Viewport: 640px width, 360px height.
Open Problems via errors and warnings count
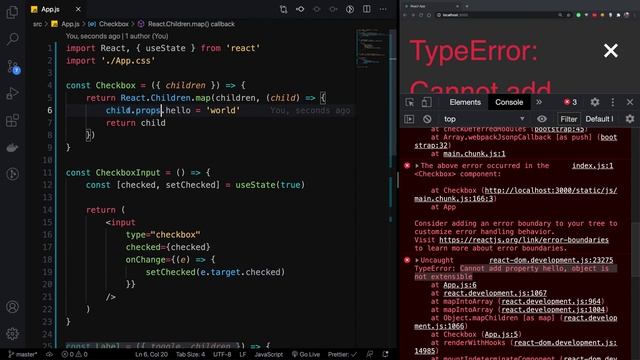(74, 354)
